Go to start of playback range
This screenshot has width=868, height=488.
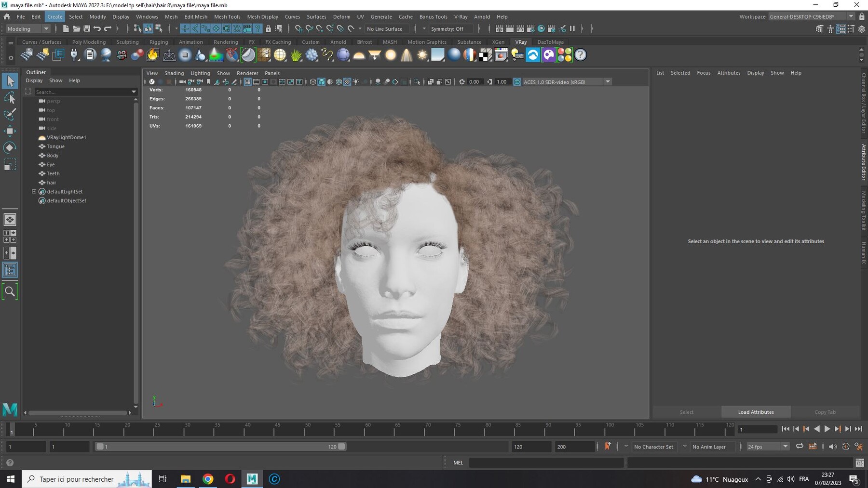[x=786, y=429]
